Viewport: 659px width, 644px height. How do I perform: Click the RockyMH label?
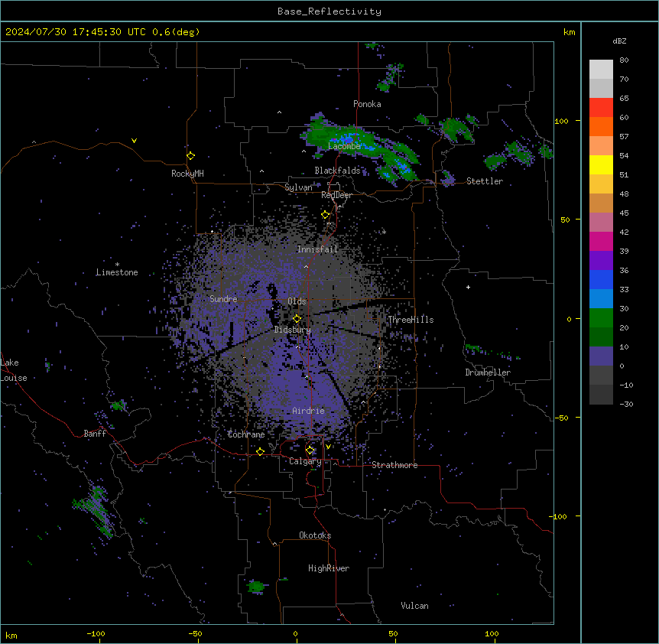[x=187, y=174]
